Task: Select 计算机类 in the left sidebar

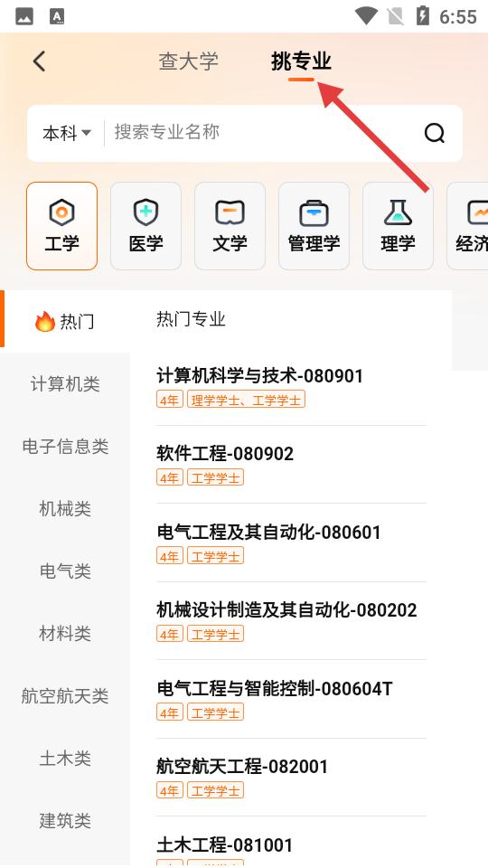Action: click(65, 383)
